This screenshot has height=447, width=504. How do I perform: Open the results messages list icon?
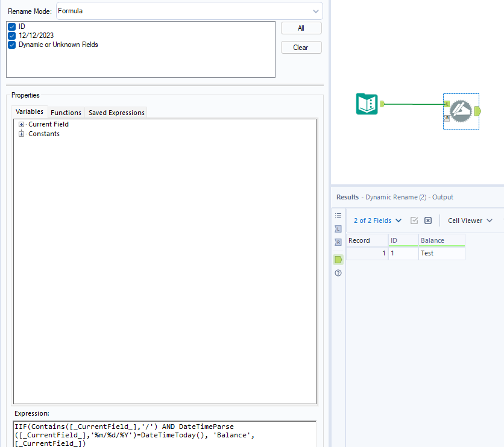(338, 216)
